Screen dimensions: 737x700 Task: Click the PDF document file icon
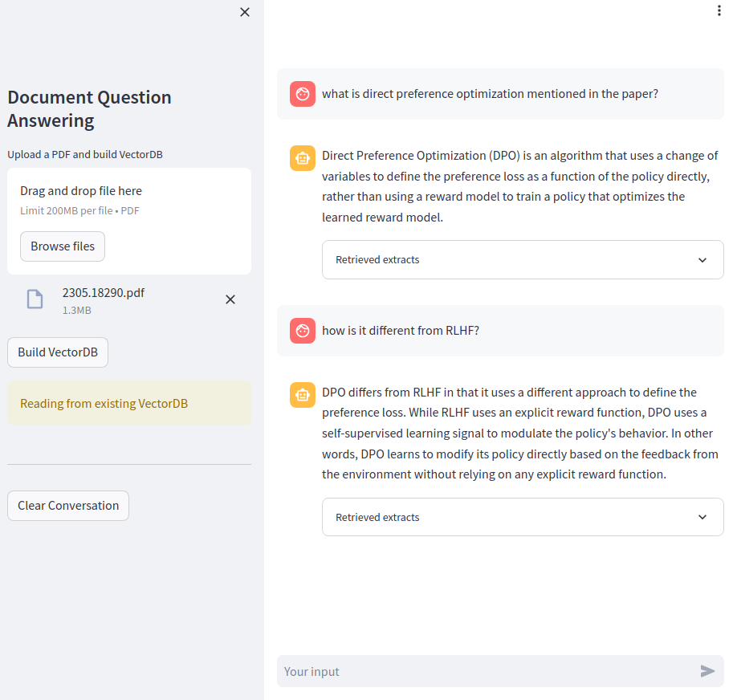pos(35,299)
